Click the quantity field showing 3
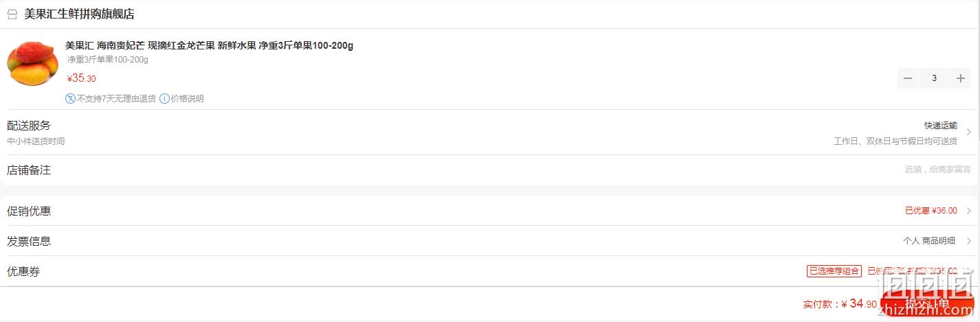This screenshot has height=322, width=980. coord(934,78)
